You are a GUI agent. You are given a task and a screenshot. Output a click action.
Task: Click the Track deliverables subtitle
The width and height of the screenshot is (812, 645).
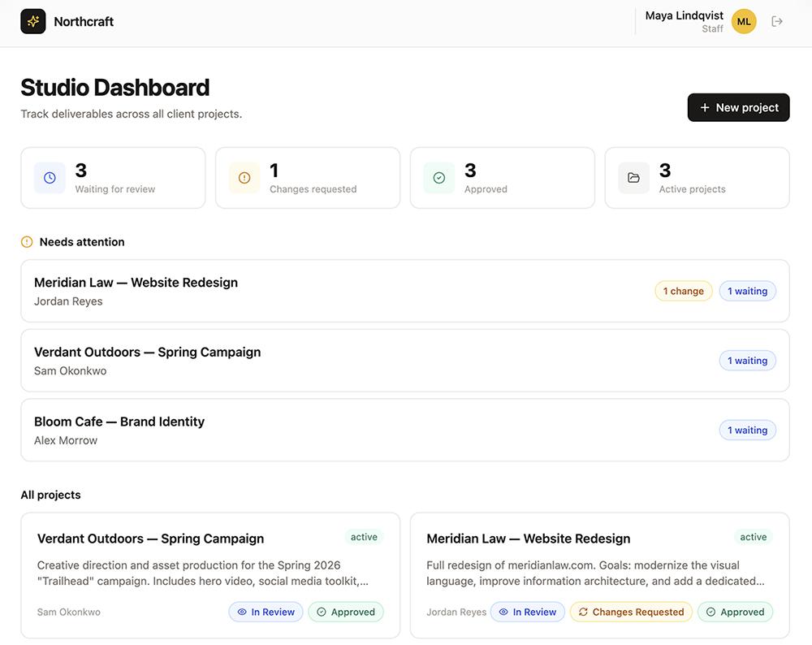[x=132, y=114]
